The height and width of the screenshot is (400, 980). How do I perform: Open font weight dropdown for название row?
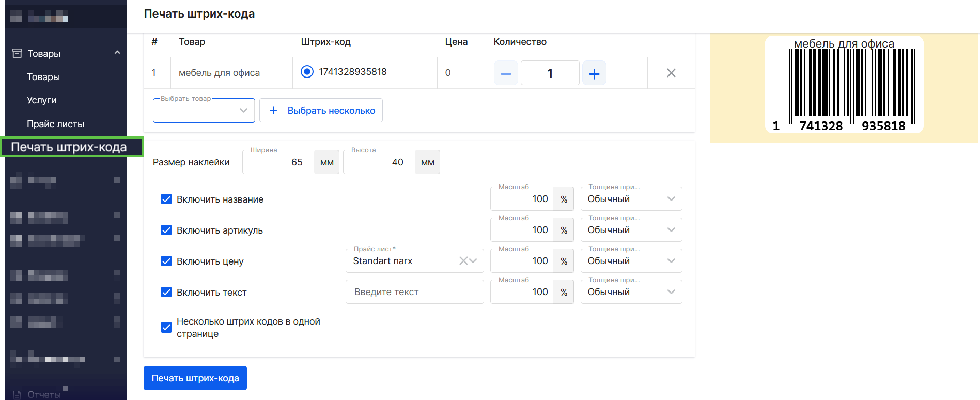point(631,199)
